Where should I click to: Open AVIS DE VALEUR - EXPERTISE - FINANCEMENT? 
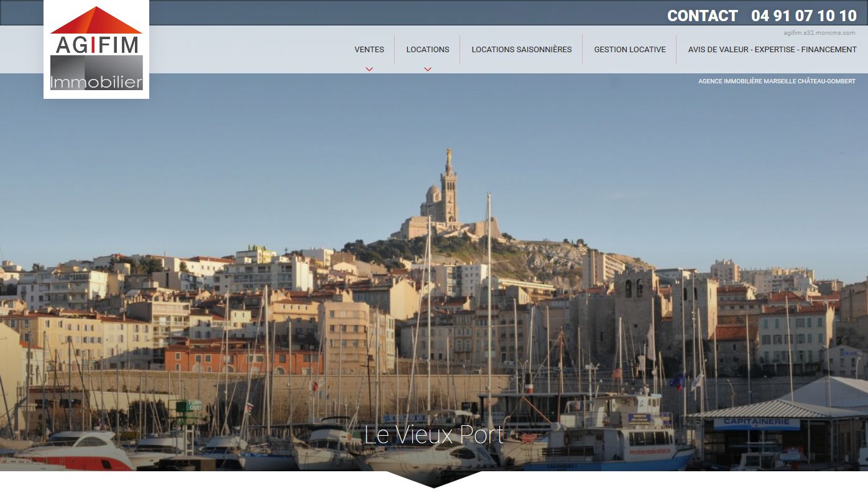(x=772, y=50)
